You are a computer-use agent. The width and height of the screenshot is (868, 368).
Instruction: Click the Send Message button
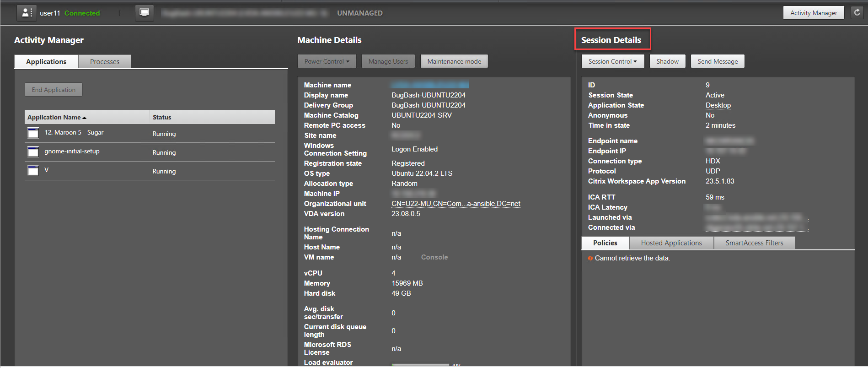[x=717, y=61]
